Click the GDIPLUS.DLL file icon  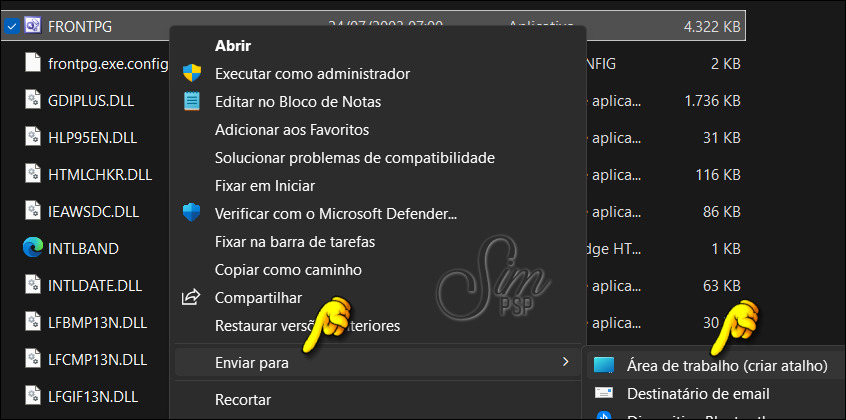(x=32, y=100)
